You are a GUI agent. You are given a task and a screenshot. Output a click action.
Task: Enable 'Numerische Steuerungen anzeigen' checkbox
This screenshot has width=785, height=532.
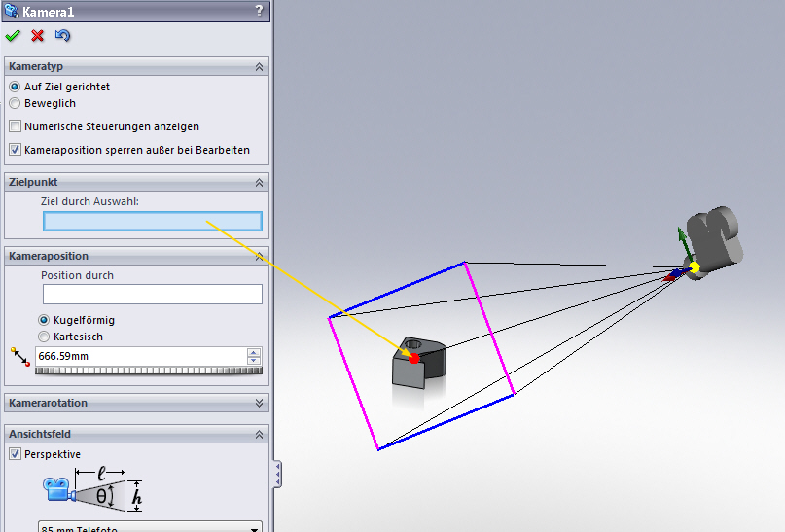15,126
